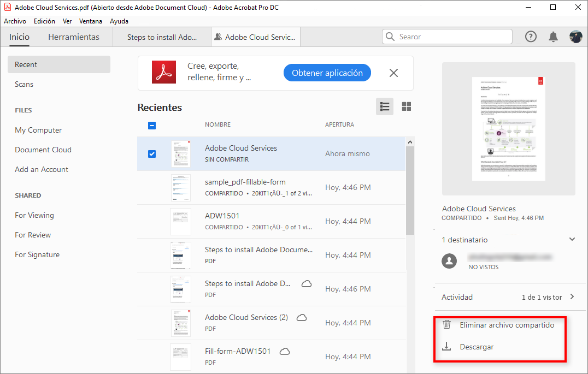Sort by the APERTURA column header

point(339,124)
